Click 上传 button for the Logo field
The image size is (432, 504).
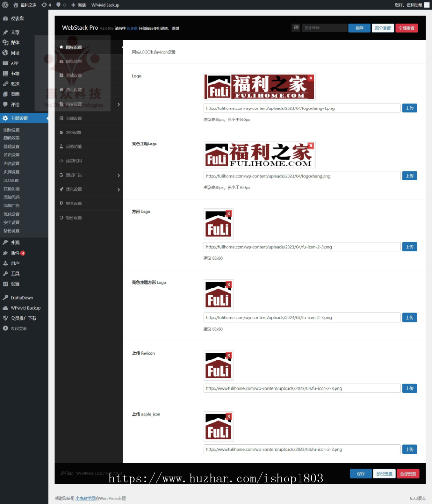(x=409, y=108)
